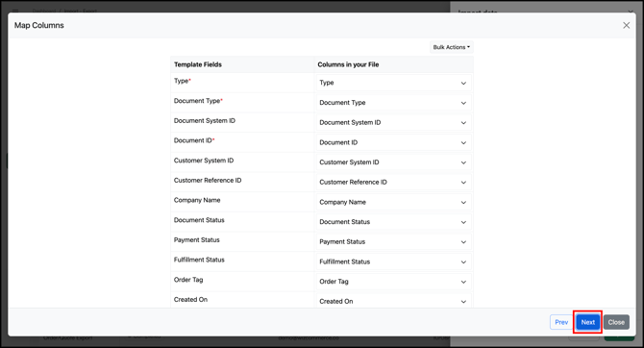This screenshot has height=348, width=644.
Task: Open the Payment Status mapping dropdown
Action: (393, 242)
